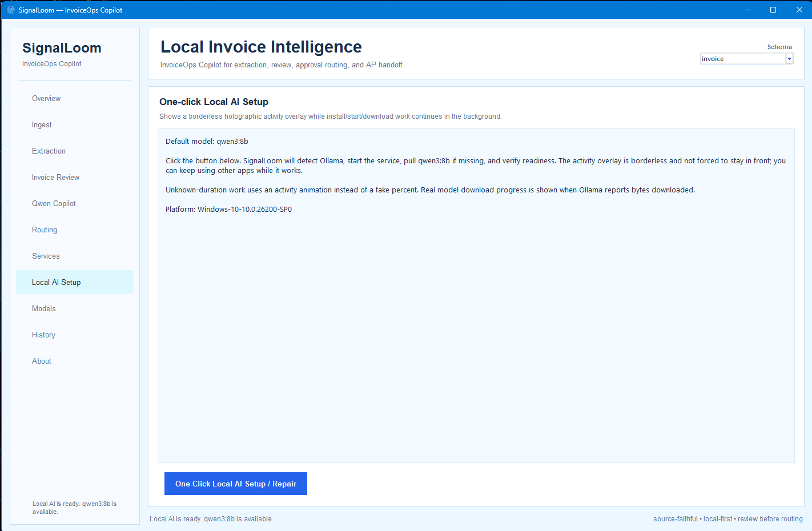Click the Schema label above the dropdown
Viewport: 812px width, 531px height.
coord(779,47)
